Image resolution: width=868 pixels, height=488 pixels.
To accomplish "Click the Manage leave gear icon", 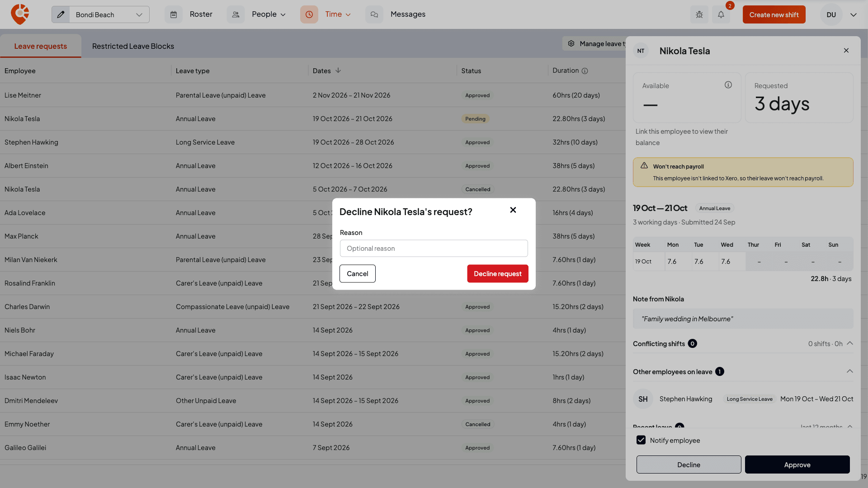I will click(x=571, y=43).
